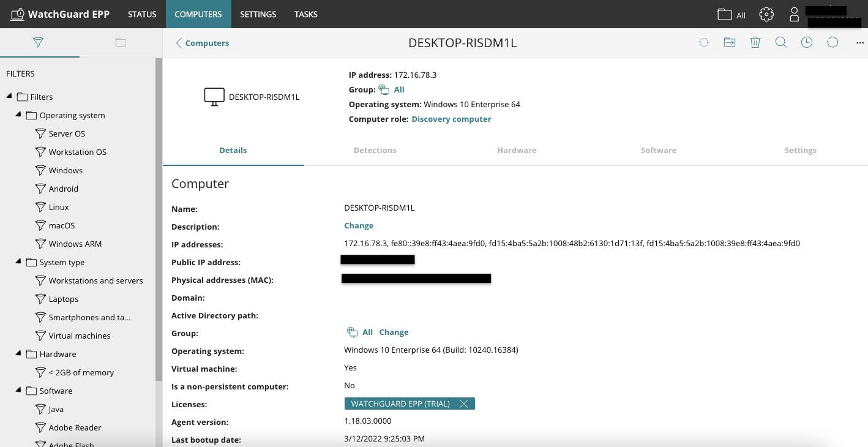The height and width of the screenshot is (447, 868).
Task: Select the Virtual machines filter
Action: (x=80, y=336)
